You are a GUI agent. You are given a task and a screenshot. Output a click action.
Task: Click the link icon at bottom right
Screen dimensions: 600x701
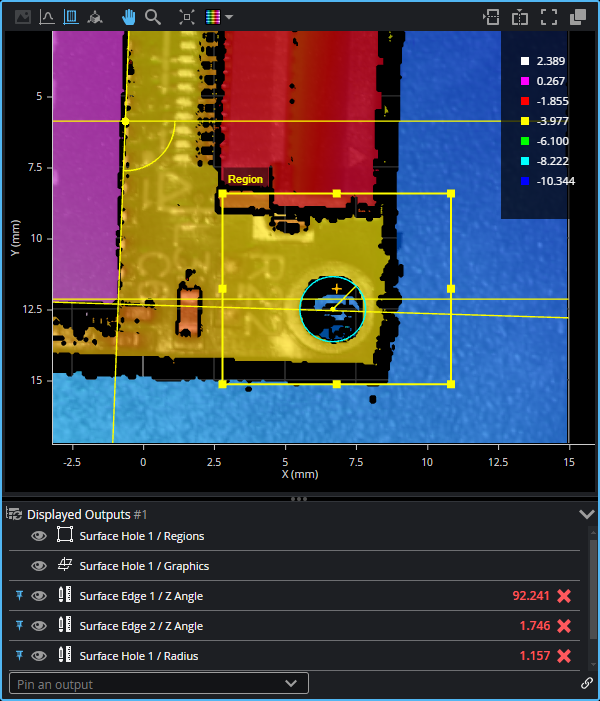587,684
